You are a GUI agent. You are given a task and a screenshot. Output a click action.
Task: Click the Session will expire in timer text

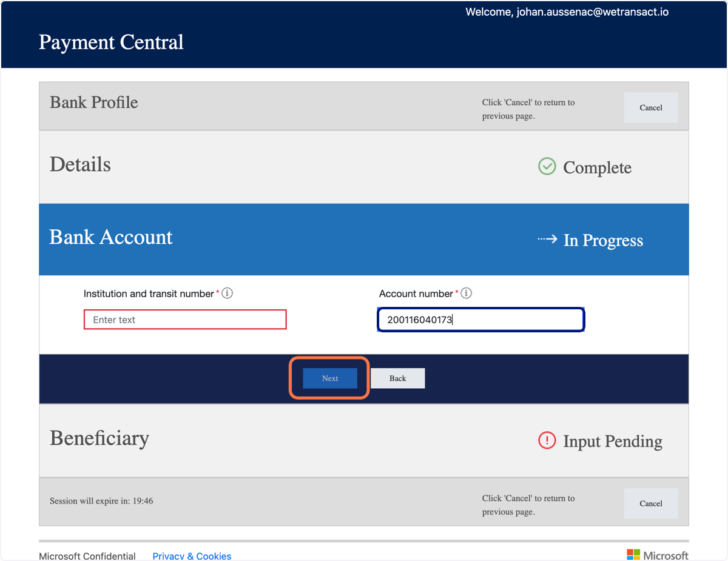pyautogui.click(x=101, y=501)
